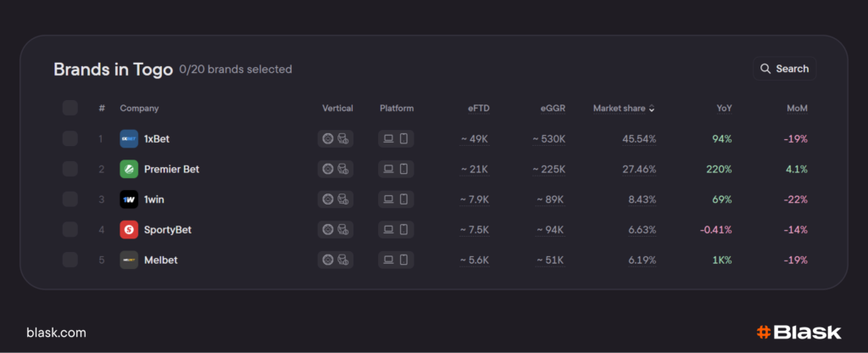Click the Premier Bet green logo icon
Viewport: 868px width, 353px height.
(x=129, y=169)
